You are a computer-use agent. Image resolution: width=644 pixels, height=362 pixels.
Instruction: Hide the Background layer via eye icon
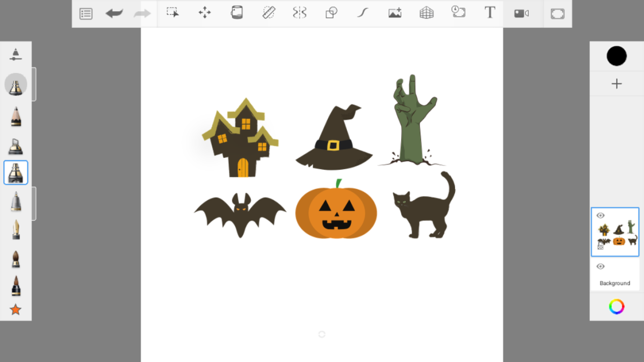click(600, 267)
